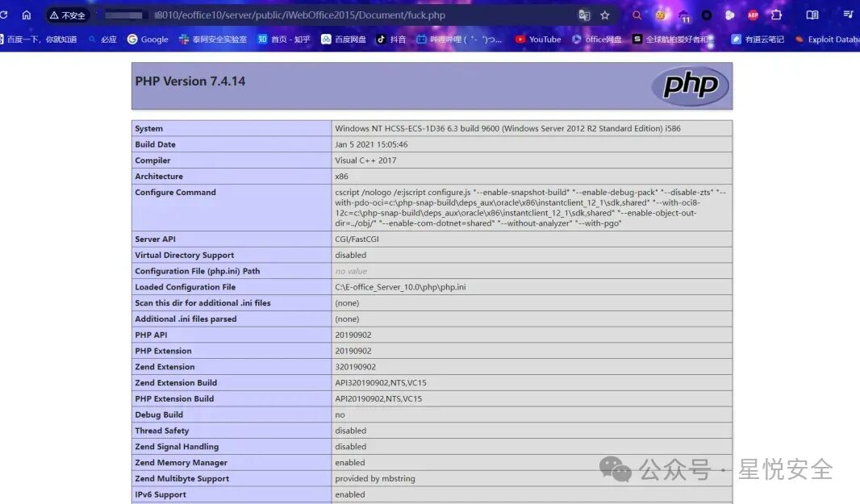This screenshot has height=504, width=860.
Task: Open the 不安全 site security warning badge
Action: pyautogui.click(x=68, y=15)
